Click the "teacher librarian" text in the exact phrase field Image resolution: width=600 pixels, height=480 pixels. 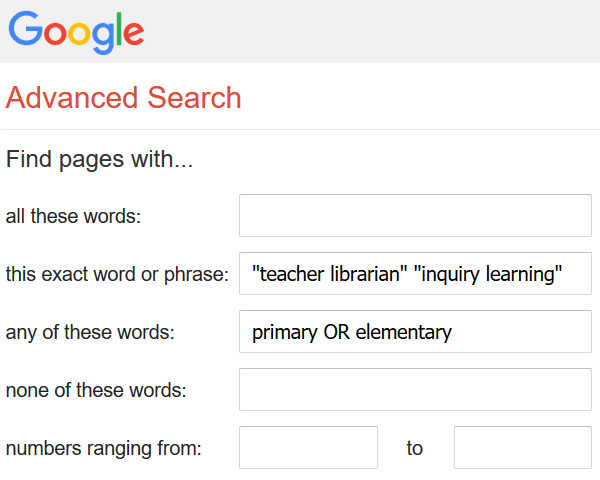(328, 274)
